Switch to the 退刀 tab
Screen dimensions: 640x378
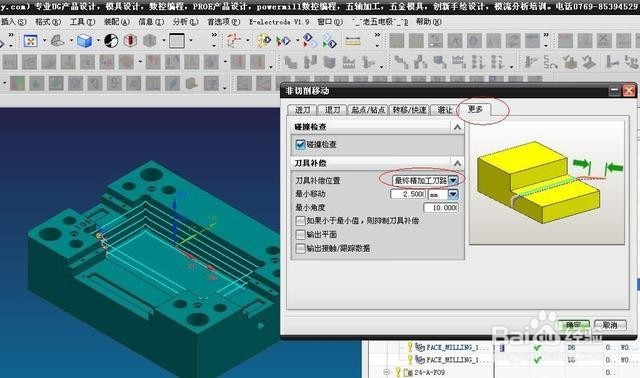click(x=332, y=110)
